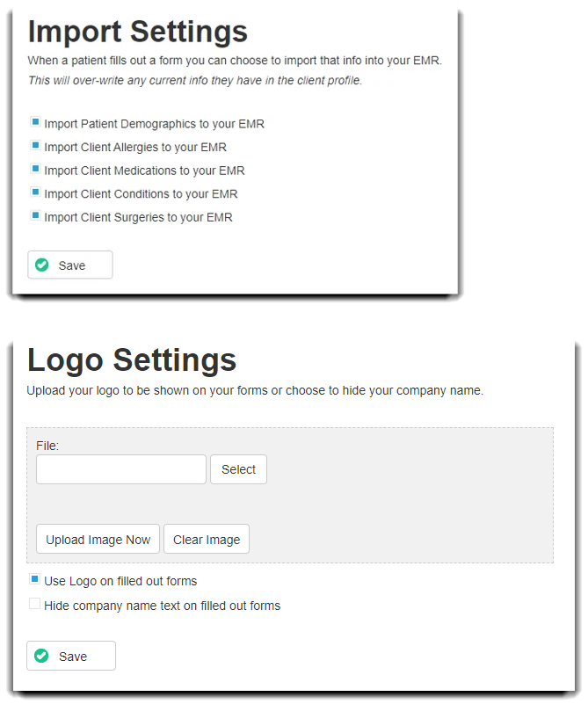Toggle Import Client Medications to your EMR
The height and width of the screenshot is (704, 588).
point(35,168)
